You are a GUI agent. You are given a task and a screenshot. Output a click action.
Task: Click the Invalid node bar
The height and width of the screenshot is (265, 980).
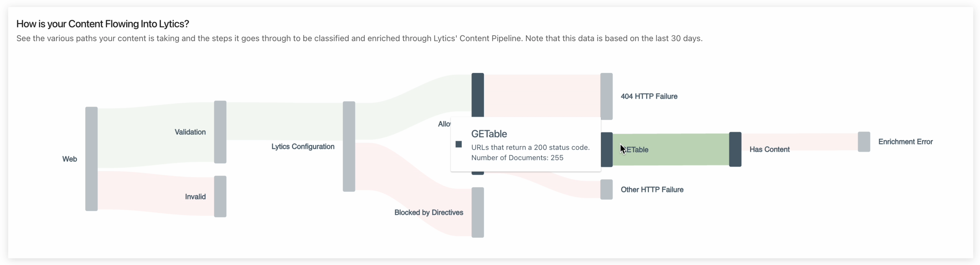[x=220, y=196]
